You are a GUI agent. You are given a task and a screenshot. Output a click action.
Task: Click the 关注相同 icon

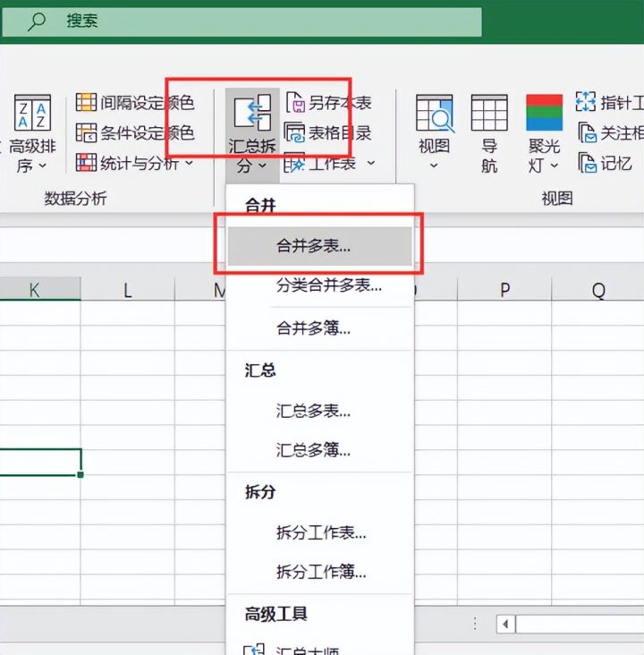click(587, 132)
